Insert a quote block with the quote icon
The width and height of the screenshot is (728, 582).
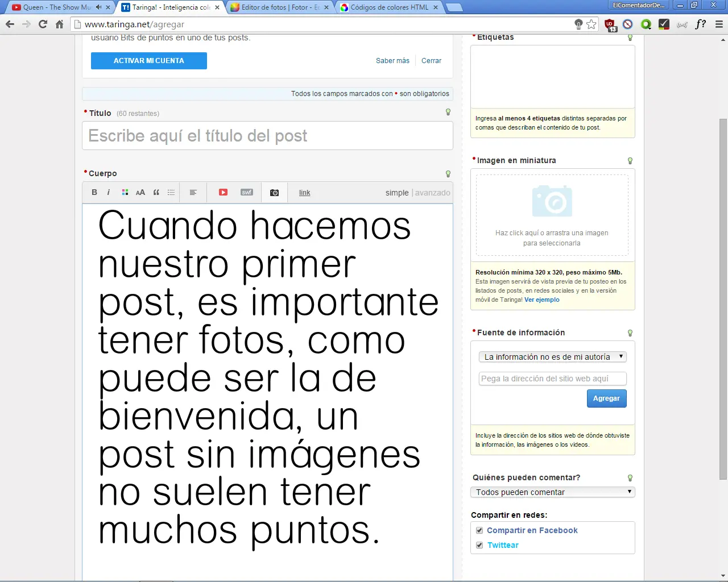click(156, 192)
